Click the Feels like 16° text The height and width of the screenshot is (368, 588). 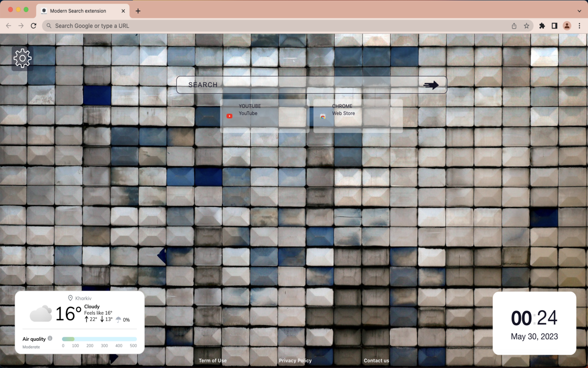coord(98,313)
